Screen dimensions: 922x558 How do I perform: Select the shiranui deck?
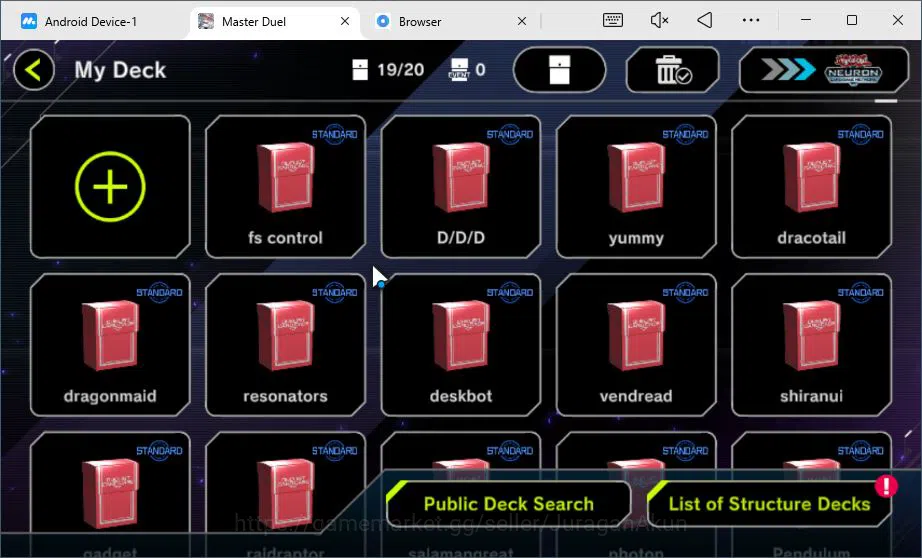pos(811,345)
